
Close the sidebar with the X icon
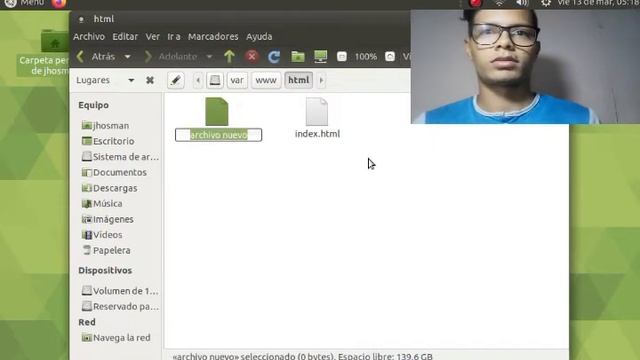pyautogui.click(x=150, y=80)
